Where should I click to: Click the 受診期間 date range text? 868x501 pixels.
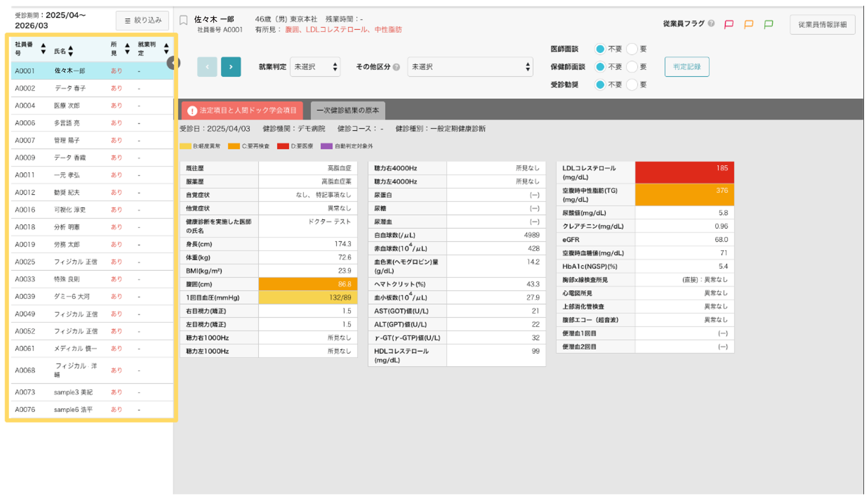(50, 20)
